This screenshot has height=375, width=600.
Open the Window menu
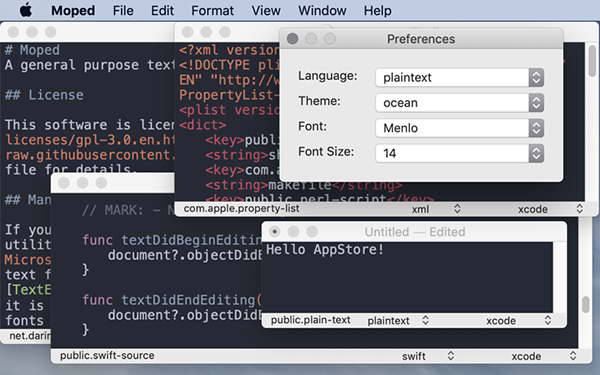coord(322,10)
